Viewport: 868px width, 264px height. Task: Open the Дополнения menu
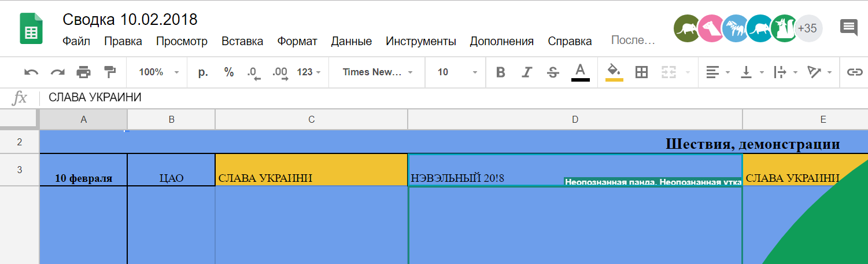pos(501,41)
